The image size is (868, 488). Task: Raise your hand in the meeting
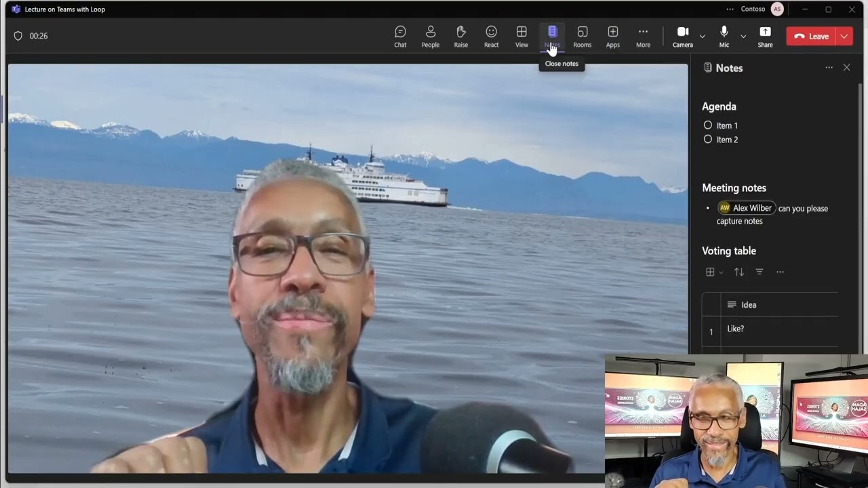[461, 37]
